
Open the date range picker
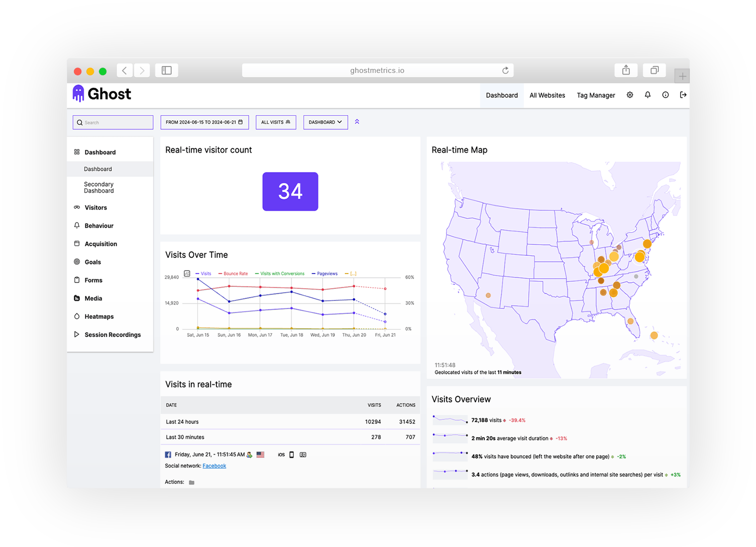pos(205,122)
